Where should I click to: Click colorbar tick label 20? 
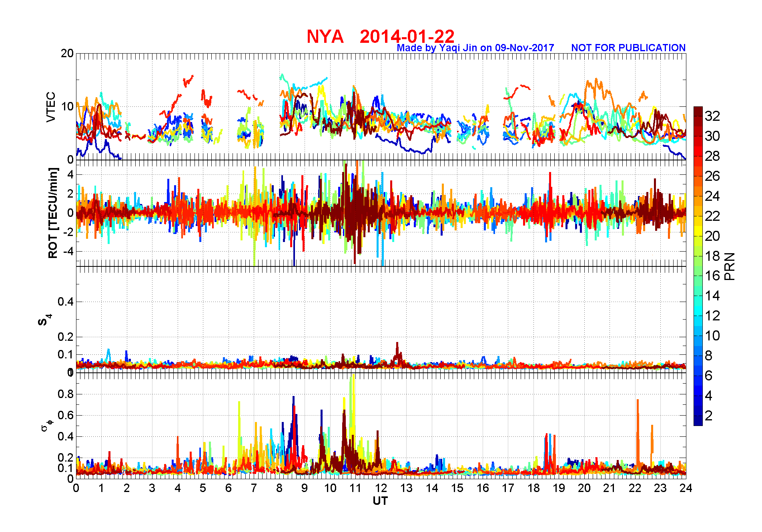(x=712, y=236)
